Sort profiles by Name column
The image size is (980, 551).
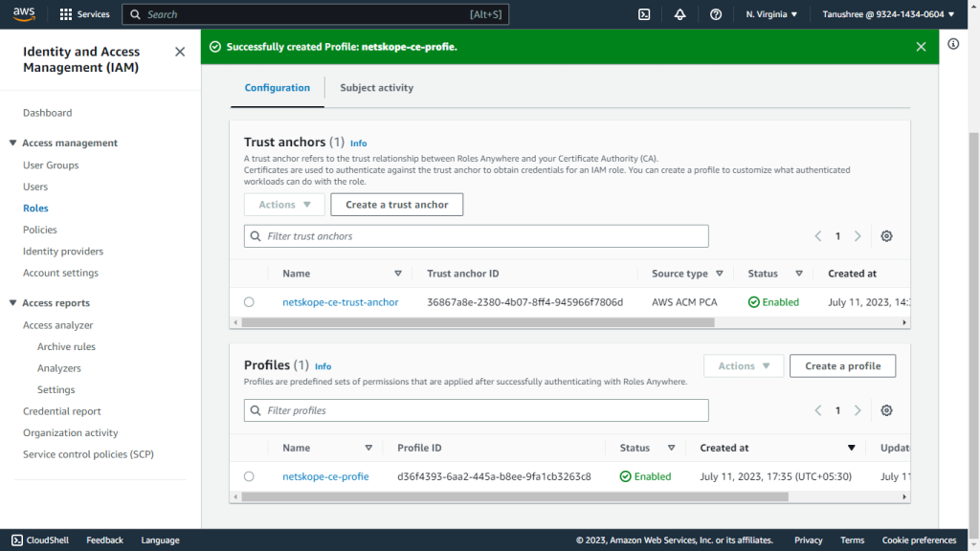(x=368, y=448)
